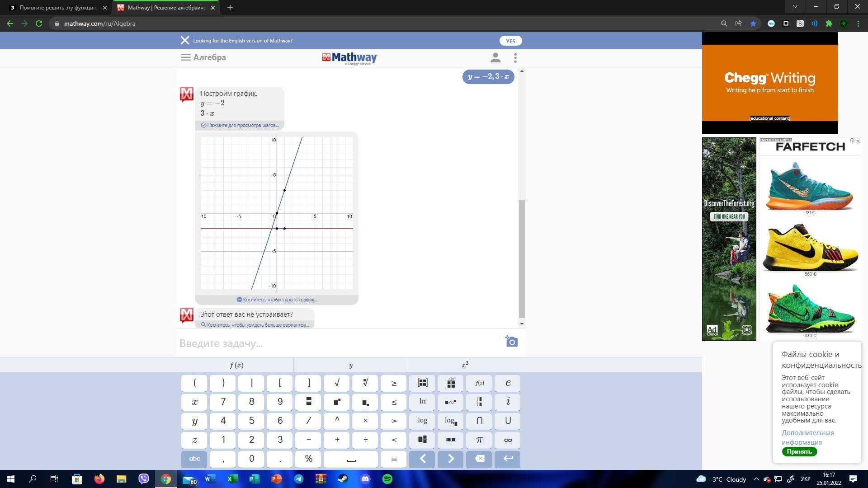868x488 pixels.
Task: Show more options via Коснитесь, чтобы увидеть больше вариантов
Action: (255, 325)
